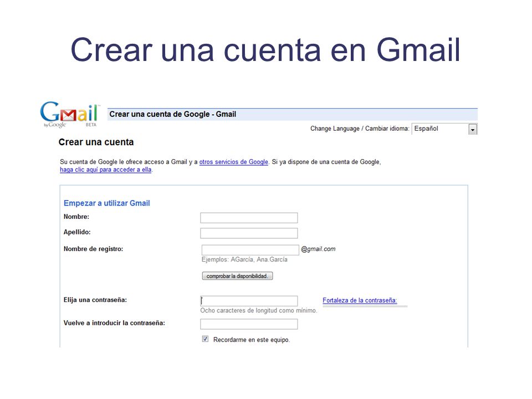
Task: Click '@gmail.com' suffix text
Action: coord(318,249)
